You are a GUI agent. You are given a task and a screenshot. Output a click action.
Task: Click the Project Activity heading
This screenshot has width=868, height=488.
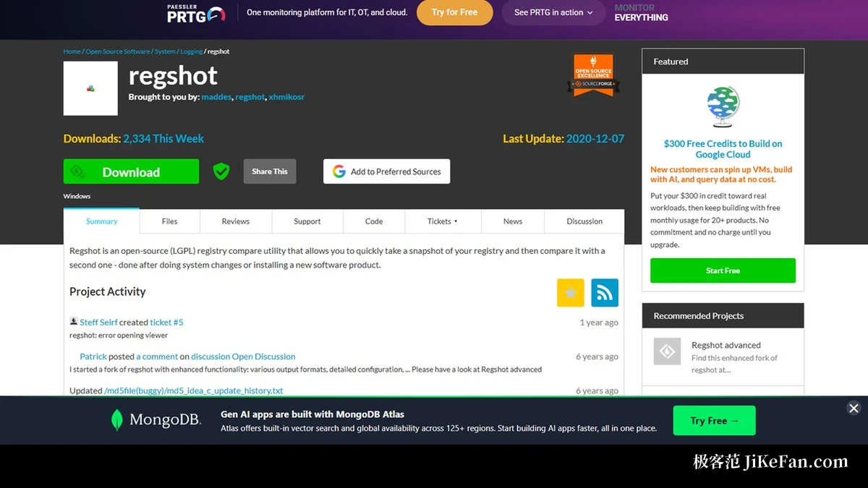click(x=108, y=291)
